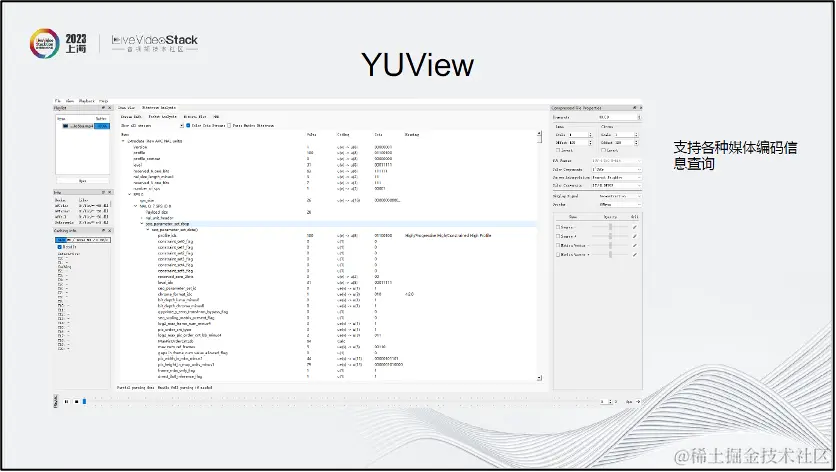Check the first statistics row checkbox
This screenshot has width=836, height=472.
pyautogui.click(x=558, y=227)
